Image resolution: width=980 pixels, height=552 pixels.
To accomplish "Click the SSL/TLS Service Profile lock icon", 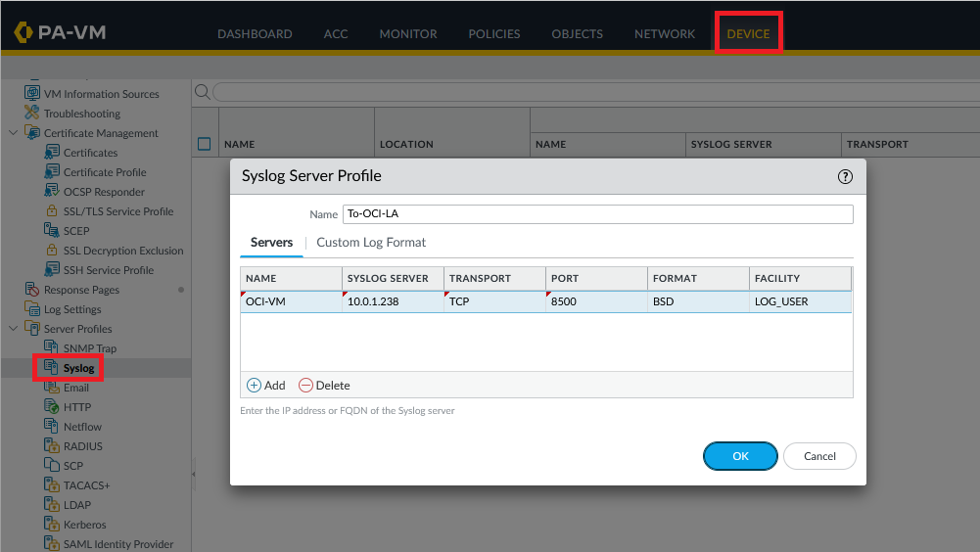I will (x=52, y=211).
